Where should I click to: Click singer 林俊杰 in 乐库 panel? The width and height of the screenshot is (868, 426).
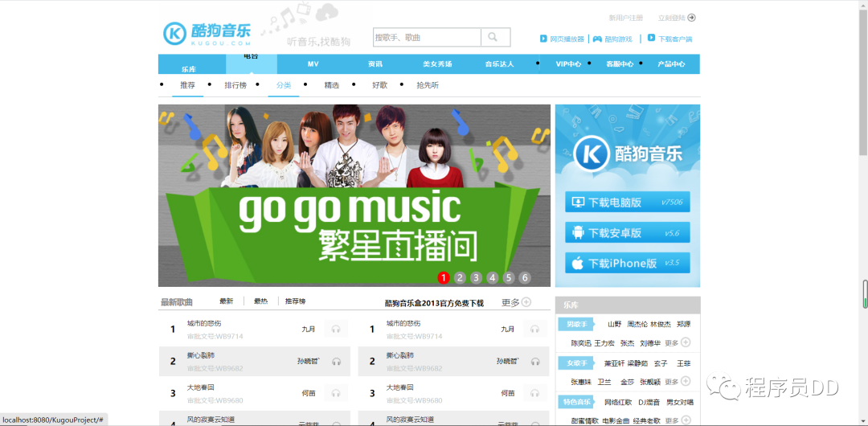tap(661, 325)
